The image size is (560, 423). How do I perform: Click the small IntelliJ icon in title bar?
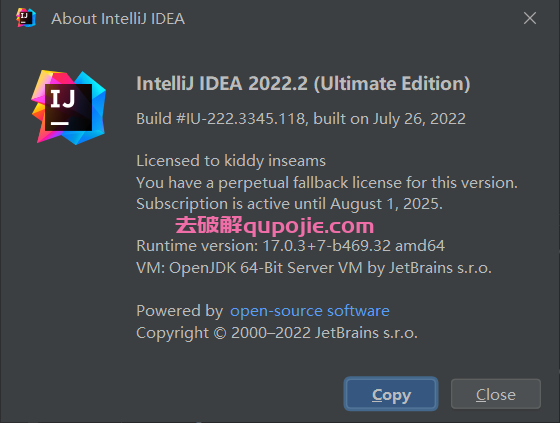click(26, 18)
